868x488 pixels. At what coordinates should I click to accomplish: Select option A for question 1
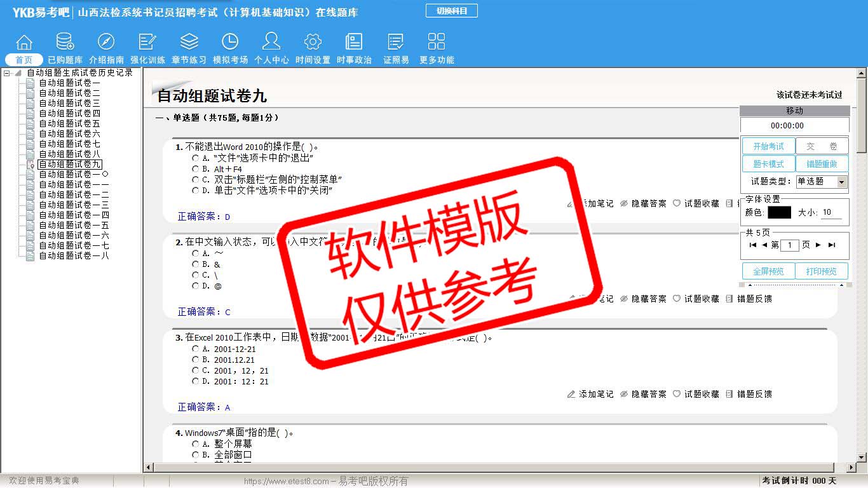pyautogui.click(x=196, y=158)
